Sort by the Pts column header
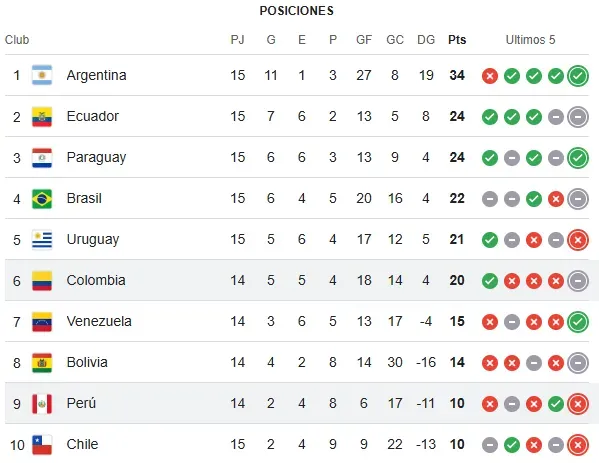Viewport: 599px width, 463px height. click(457, 40)
